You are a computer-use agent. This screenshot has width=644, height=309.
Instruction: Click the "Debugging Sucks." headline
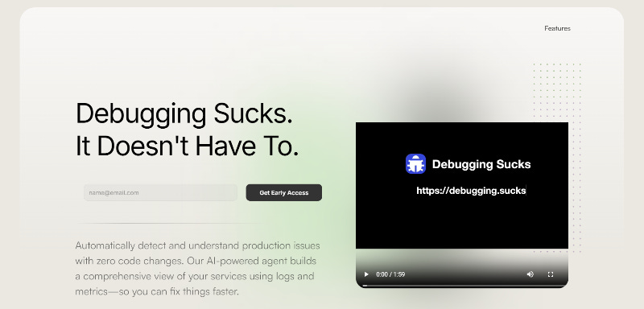click(x=184, y=113)
